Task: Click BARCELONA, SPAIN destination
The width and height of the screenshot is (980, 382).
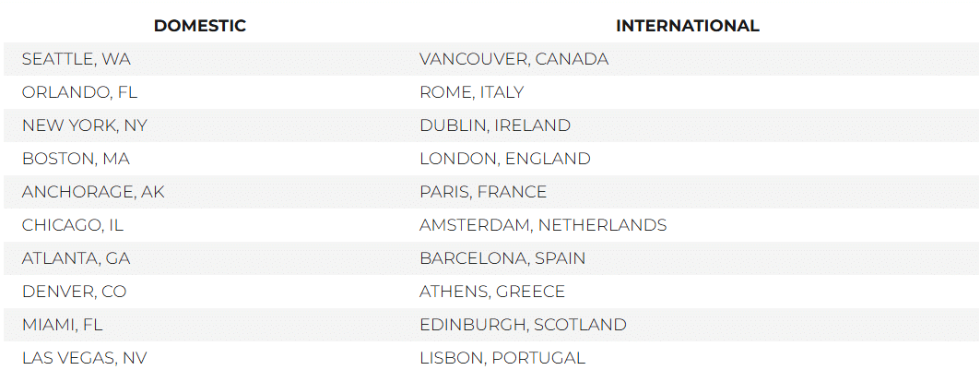Action: (502, 258)
